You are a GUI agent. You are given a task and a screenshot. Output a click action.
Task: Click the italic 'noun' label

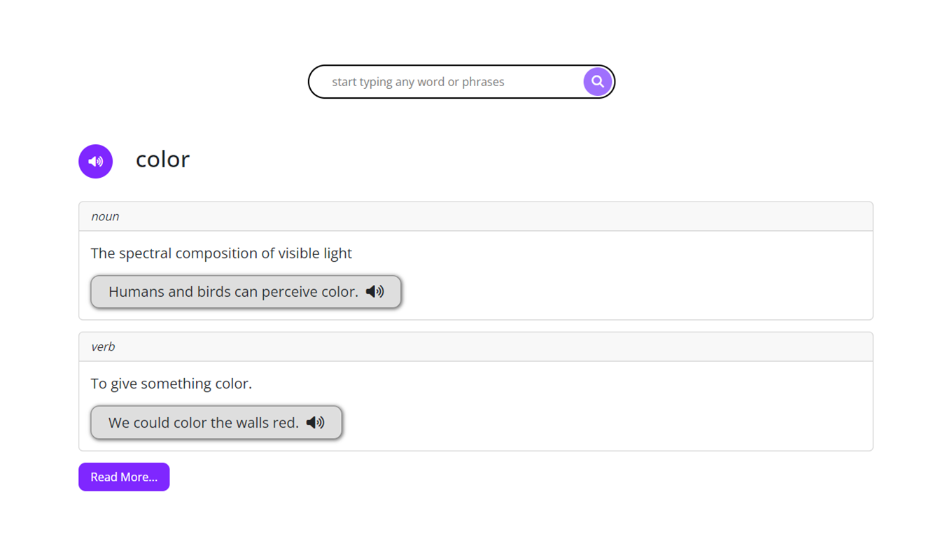tap(105, 216)
